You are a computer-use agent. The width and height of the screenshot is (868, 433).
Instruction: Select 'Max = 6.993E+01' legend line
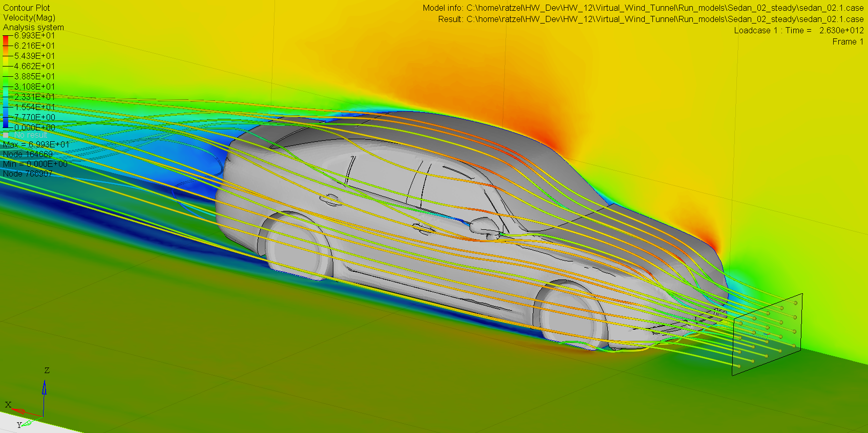point(36,144)
